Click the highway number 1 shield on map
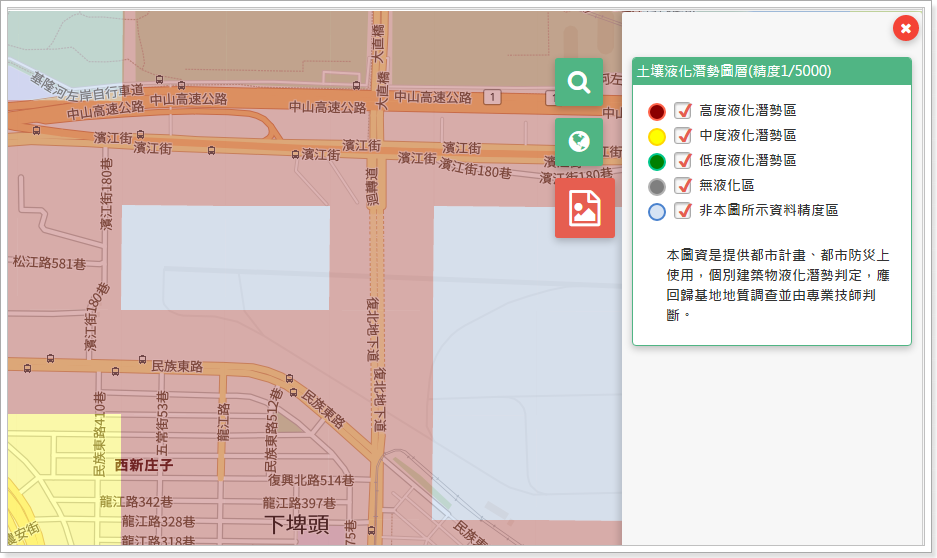 click(491, 97)
